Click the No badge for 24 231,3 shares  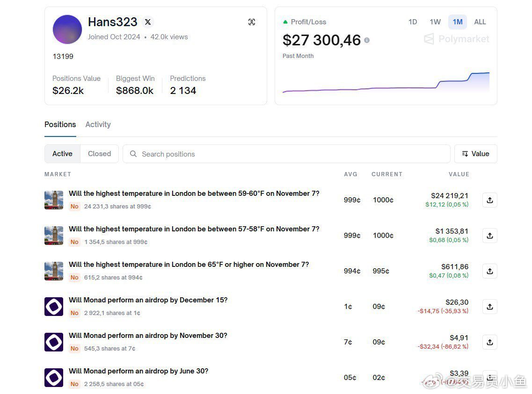75,207
